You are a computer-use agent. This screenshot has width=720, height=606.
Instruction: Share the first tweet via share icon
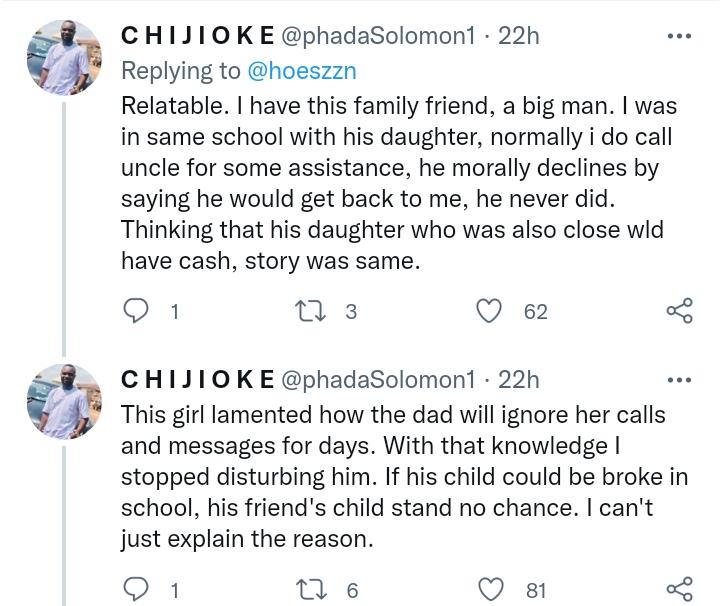coord(680,311)
